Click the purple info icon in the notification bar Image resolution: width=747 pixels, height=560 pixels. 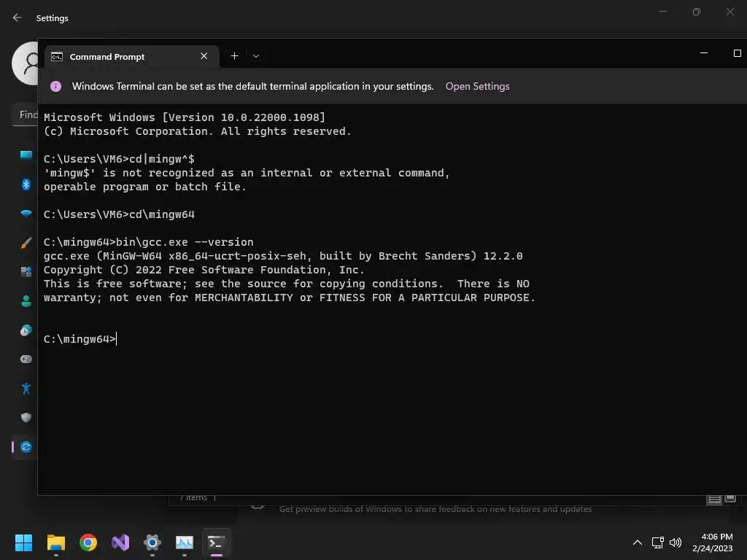tap(55, 86)
